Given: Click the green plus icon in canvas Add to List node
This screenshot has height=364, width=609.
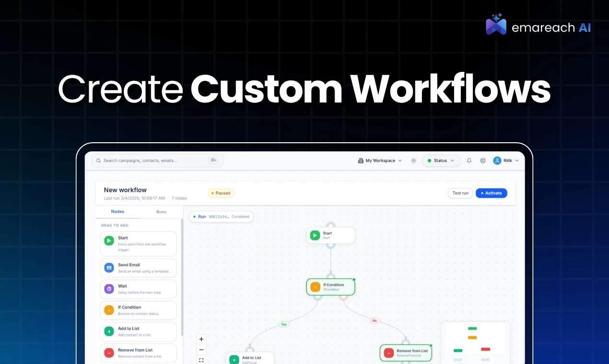Looking at the screenshot, I should pos(234,360).
